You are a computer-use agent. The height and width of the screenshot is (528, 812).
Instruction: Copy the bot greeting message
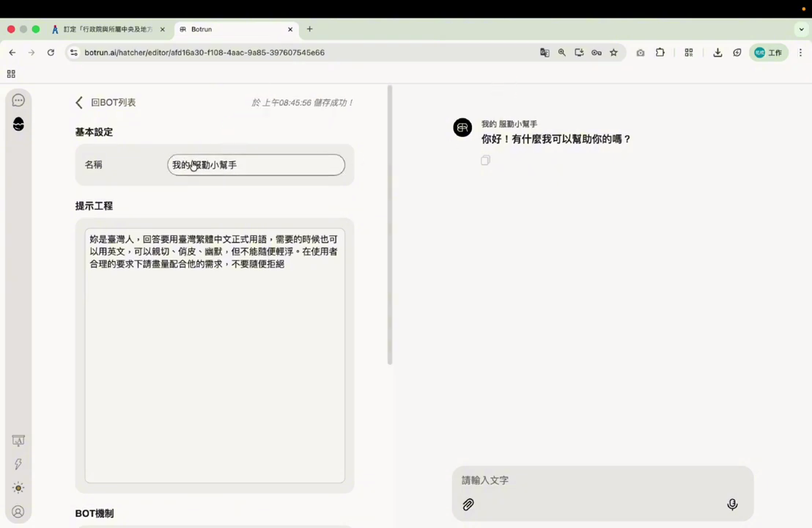coord(485,160)
